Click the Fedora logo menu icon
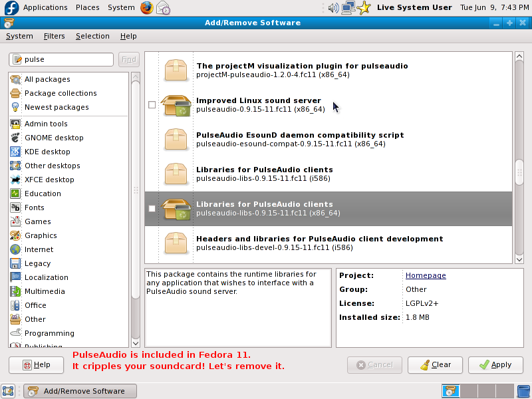Image resolution: width=532 pixels, height=399 pixels. click(11, 8)
